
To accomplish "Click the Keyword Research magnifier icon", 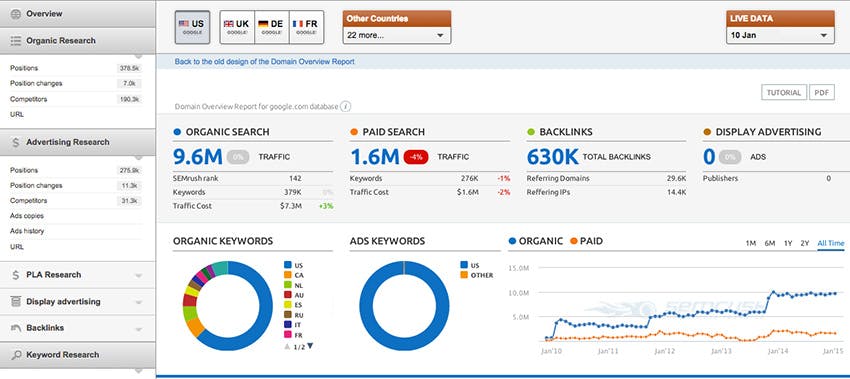I will [x=16, y=355].
